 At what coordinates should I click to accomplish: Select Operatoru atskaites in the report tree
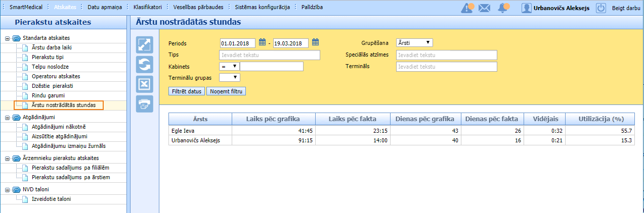tap(56, 76)
